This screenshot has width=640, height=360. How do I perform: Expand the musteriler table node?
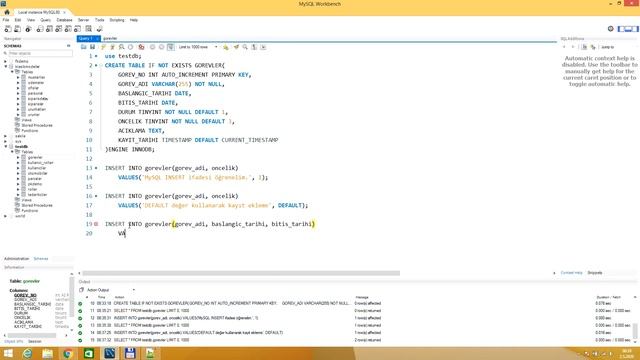pos(18,77)
